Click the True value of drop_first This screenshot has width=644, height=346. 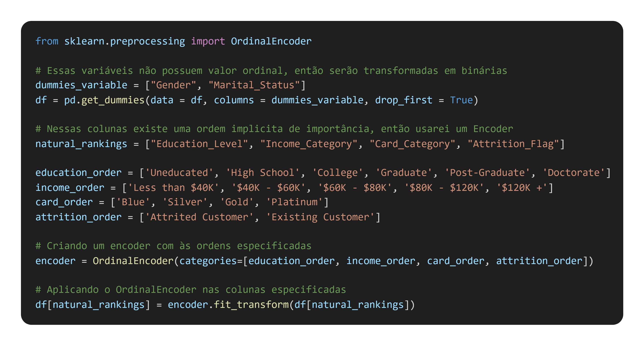tap(461, 100)
